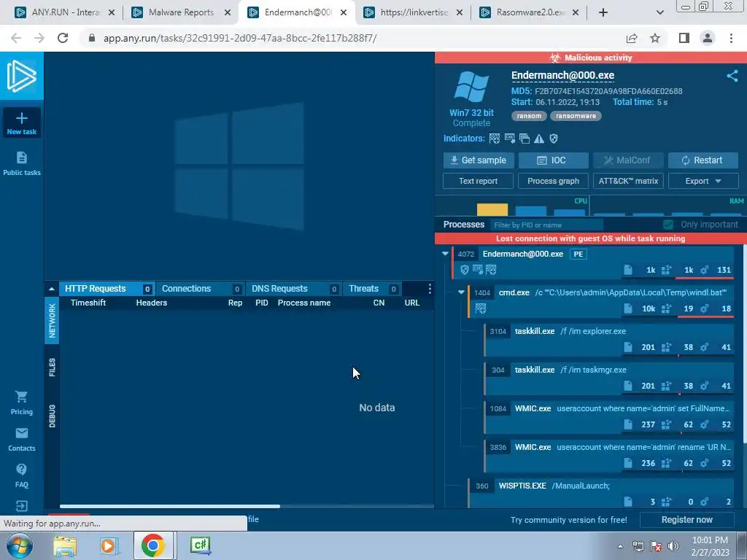This screenshot has width=747, height=560.
Task: Open the Chrome three-dot menu
Action: [731, 38]
